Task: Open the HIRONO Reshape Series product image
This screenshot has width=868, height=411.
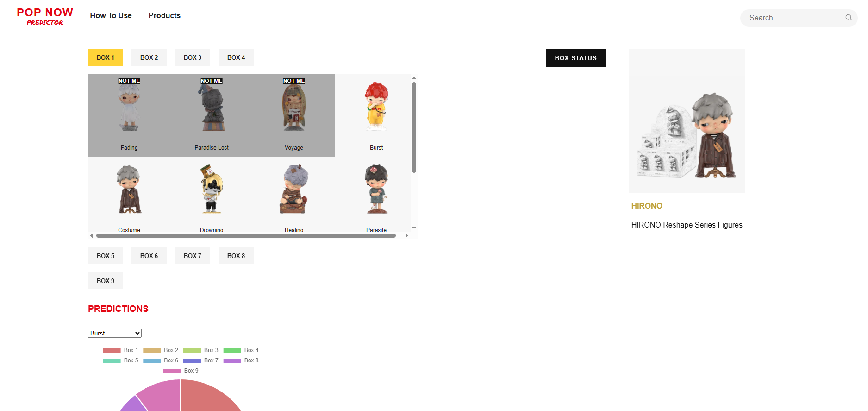Action: [687, 121]
